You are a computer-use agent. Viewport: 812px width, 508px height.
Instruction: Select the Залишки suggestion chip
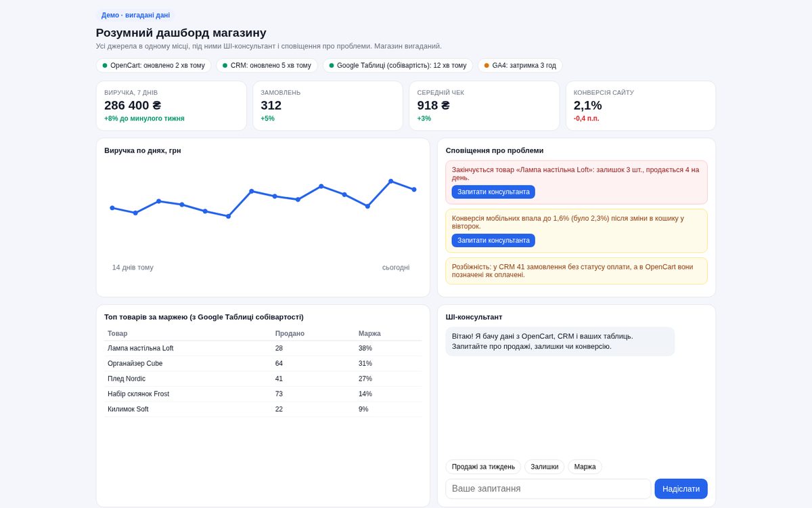click(x=544, y=467)
